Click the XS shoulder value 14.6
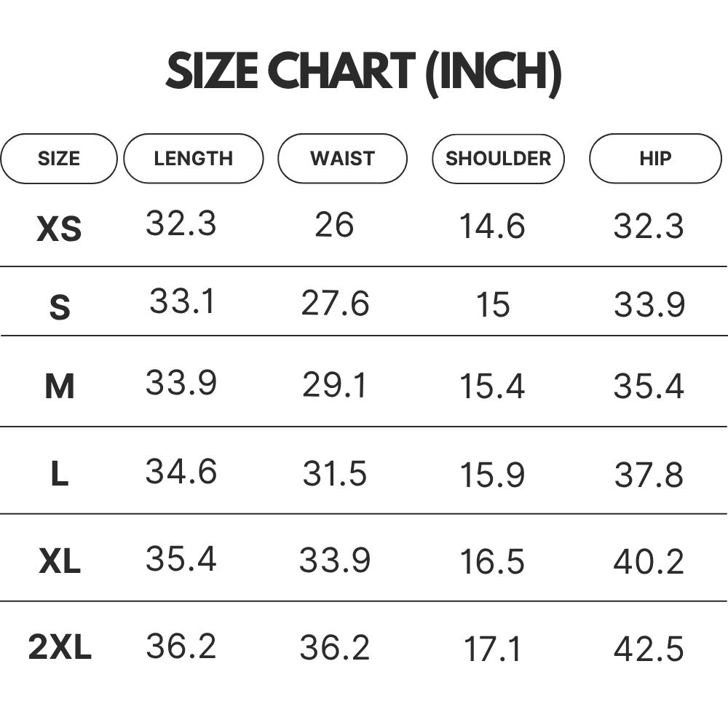 coord(492,226)
